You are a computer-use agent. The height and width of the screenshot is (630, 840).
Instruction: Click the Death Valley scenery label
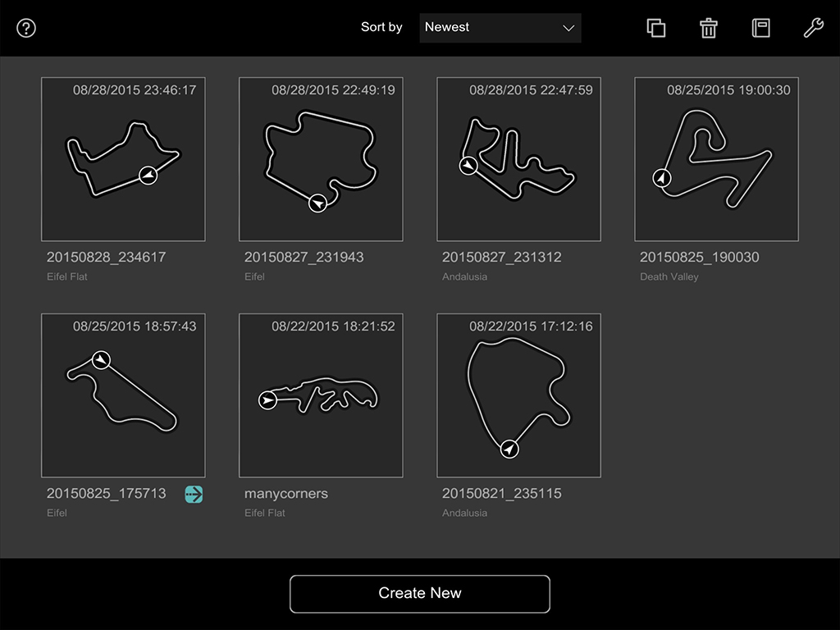coord(669,277)
